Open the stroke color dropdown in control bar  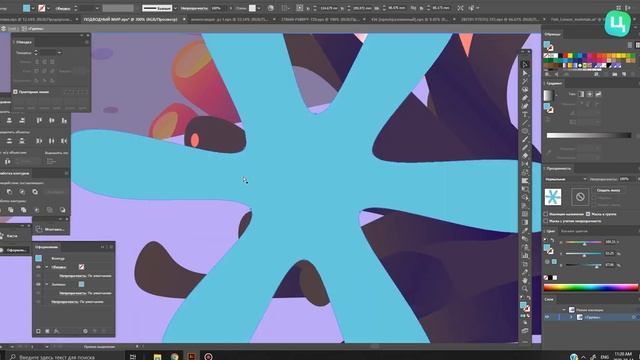coord(49,8)
